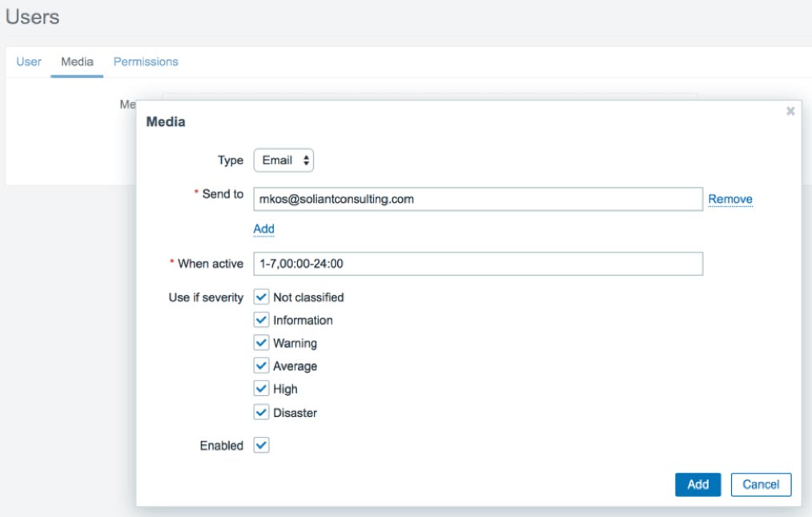
Task: Click the Average label text
Action: (x=295, y=366)
